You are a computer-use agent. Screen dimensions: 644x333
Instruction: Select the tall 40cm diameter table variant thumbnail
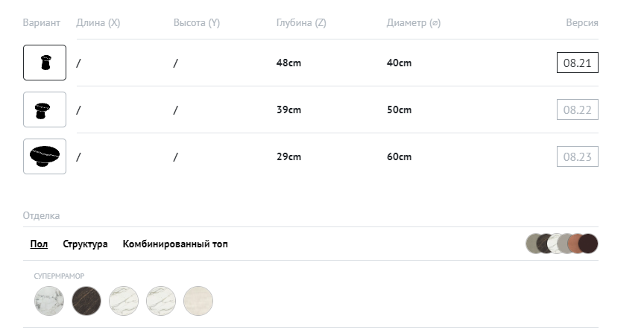(45, 63)
